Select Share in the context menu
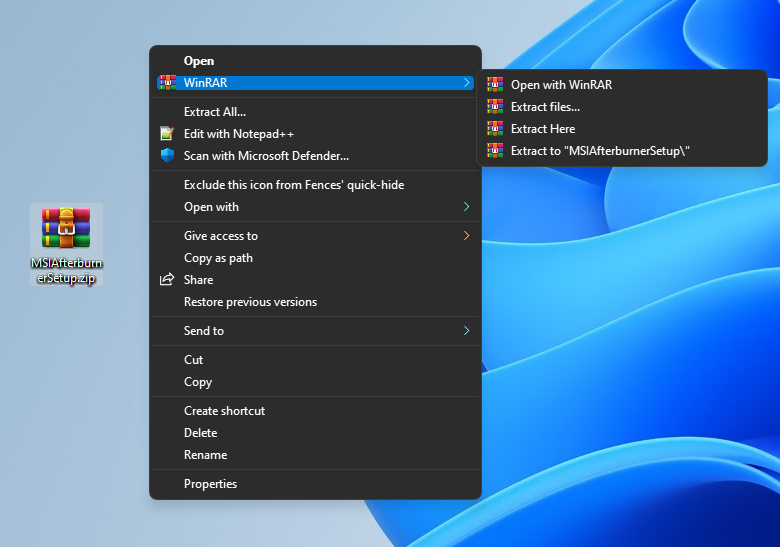 tap(315, 279)
